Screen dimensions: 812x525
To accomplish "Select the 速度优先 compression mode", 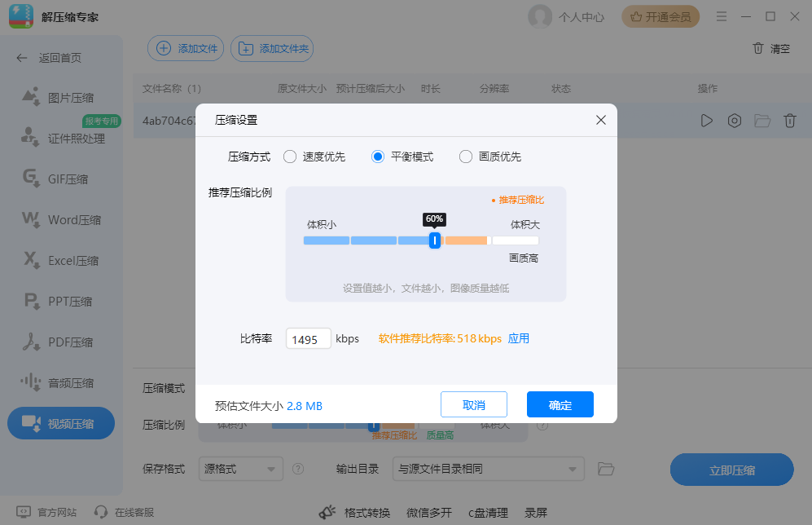I will [x=290, y=157].
